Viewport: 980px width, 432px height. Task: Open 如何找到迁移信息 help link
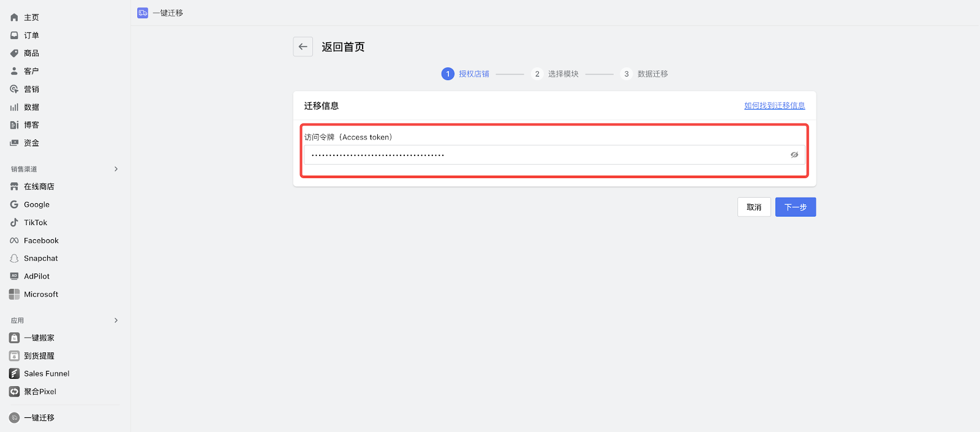pyautogui.click(x=774, y=106)
